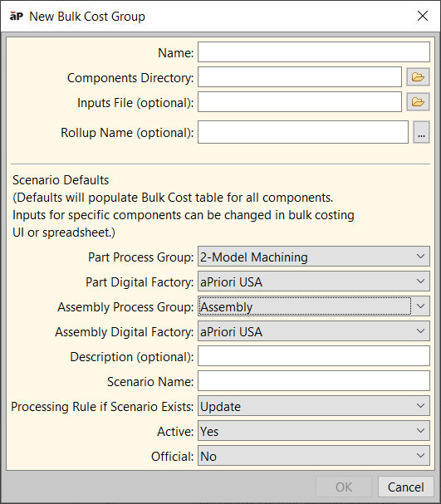
Task: Open the Official No dropdown
Action: (x=314, y=456)
